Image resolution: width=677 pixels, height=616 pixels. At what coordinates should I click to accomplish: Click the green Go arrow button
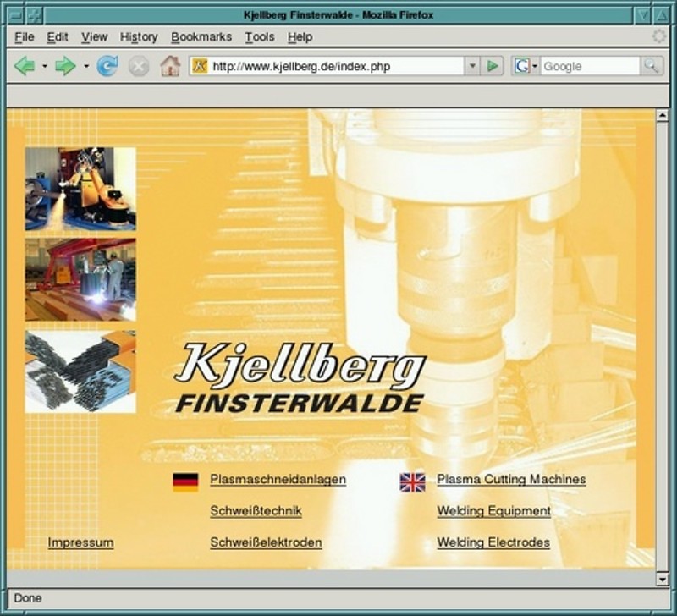(493, 66)
